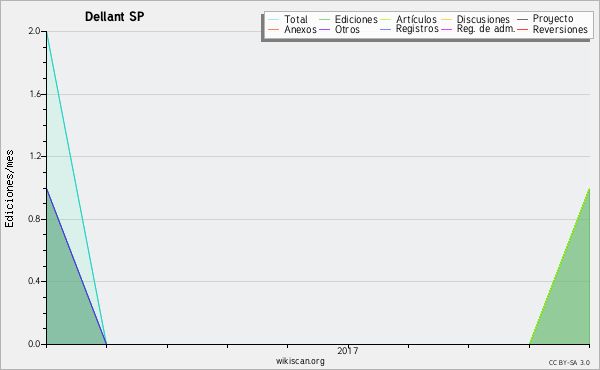Image resolution: width=600 pixels, height=370 pixels.
Task: Click the 'Reg. de adm.' legend label
Action: tap(486, 29)
